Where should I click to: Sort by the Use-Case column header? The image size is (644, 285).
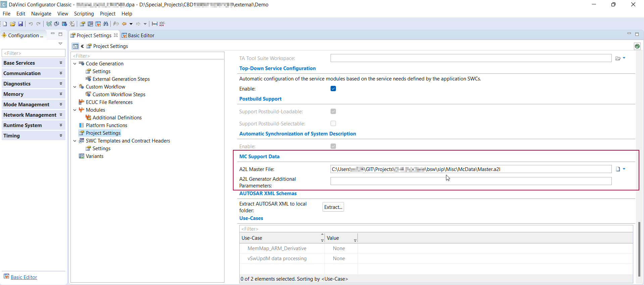tap(282, 238)
